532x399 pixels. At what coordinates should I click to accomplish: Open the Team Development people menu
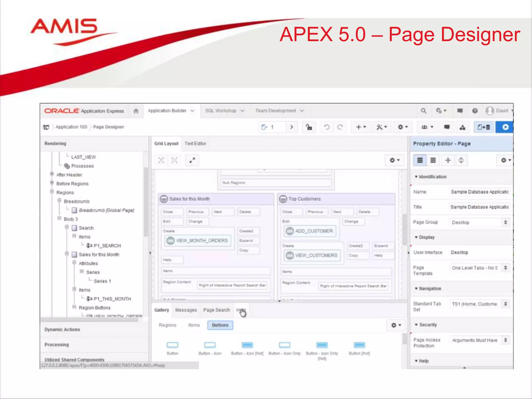click(427, 127)
